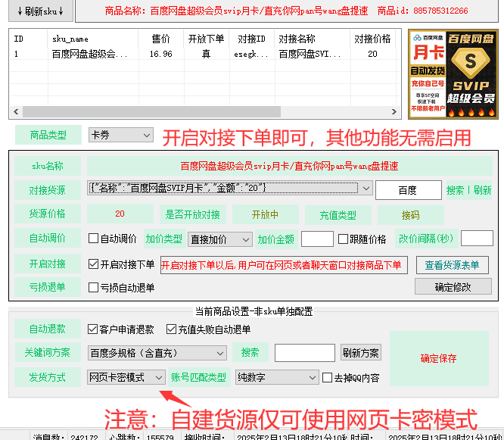Screen dimensions: 504x440
Task: Click the 改价间隔(秒) input box
Action: pos(477,239)
